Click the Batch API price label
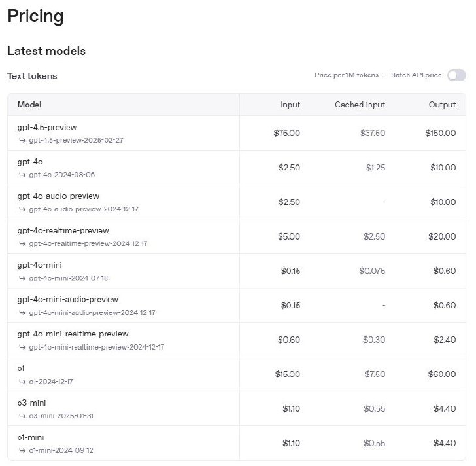Image resolution: width=476 pixels, height=466 pixels. (x=416, y=75)
